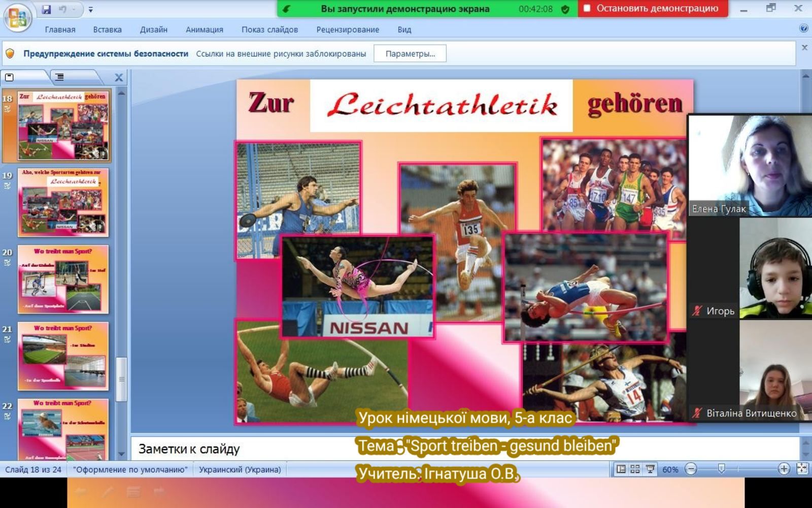Switch to Slide Sorter view
Viewport: 812px width, 508px height.
635,469
